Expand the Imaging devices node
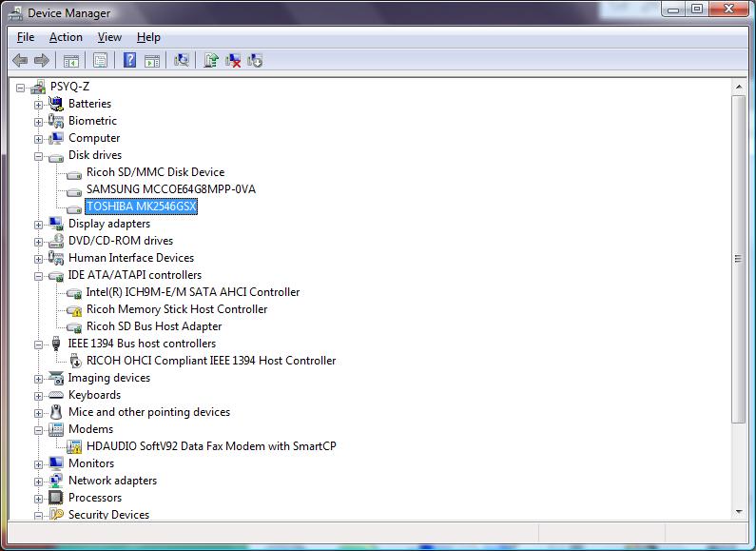 (39, 380)
